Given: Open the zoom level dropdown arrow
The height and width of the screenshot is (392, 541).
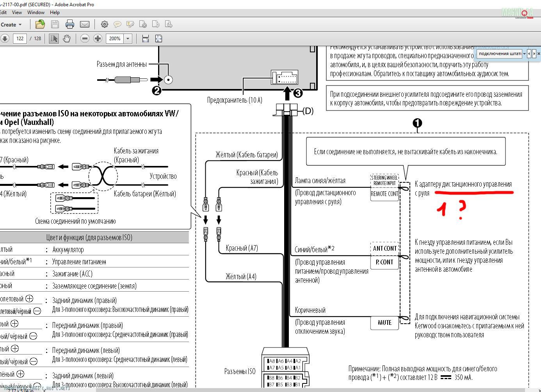Looking at the screenshot, I should point(128,39).
